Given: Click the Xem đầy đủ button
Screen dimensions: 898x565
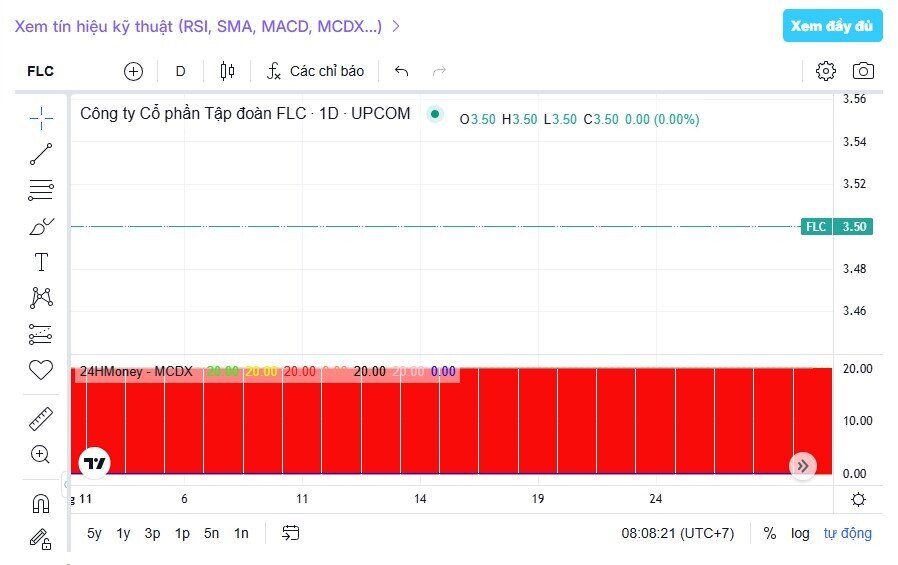Looking at the screenshot, I should [x=833, y=26].
